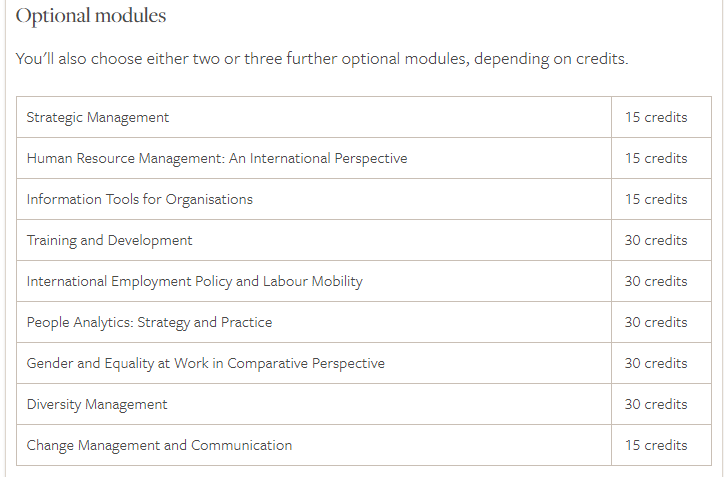Click the sentence about choosing optional modules
Screen dimensions: 724x477
pos(322,59)
